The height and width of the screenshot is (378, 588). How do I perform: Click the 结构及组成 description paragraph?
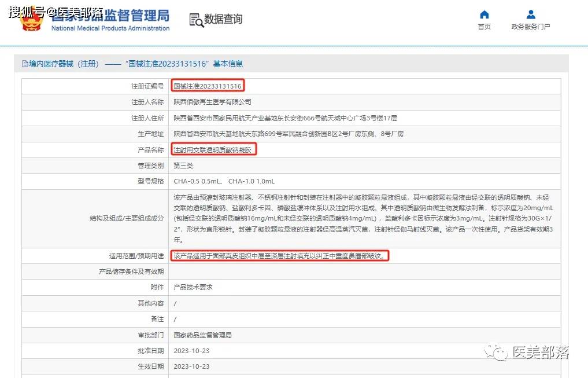[x=363, y=218]
